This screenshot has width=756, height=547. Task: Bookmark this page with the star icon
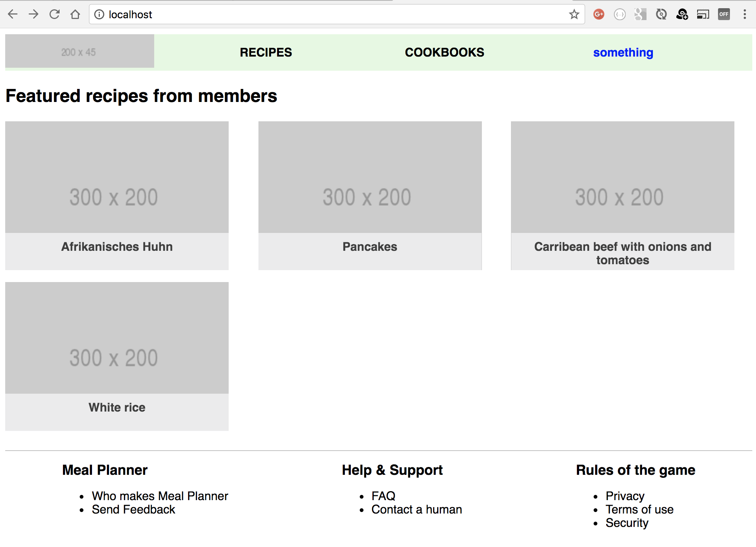(x=574, y=15)
